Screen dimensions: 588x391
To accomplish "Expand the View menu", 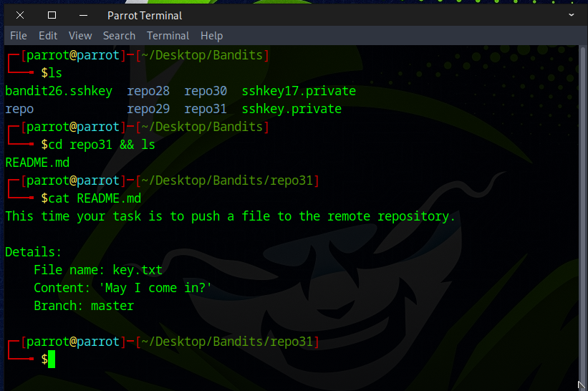I will click(x=80, y=36).
